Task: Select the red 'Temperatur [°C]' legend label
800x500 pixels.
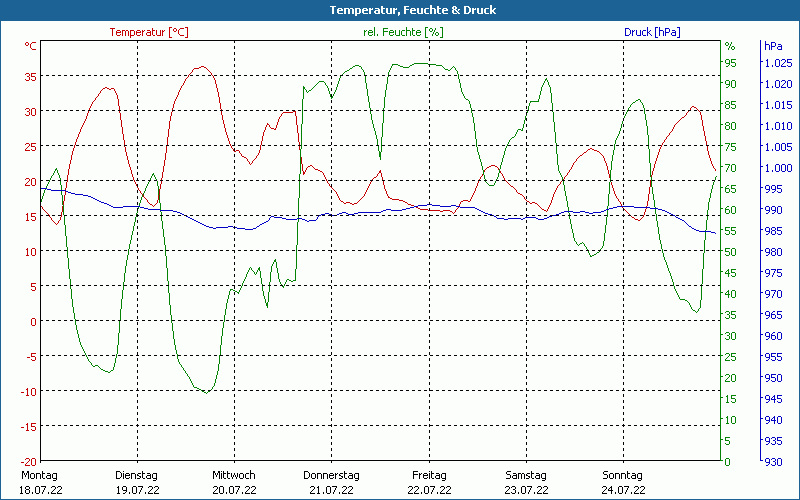Action: (149, 32)
